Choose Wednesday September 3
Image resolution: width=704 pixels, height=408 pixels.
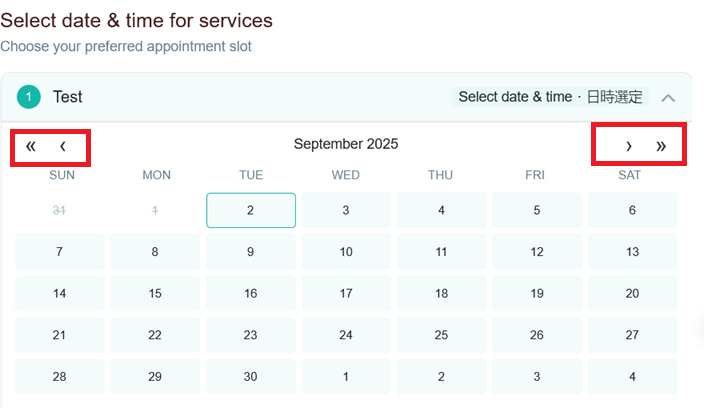[346, 210]
